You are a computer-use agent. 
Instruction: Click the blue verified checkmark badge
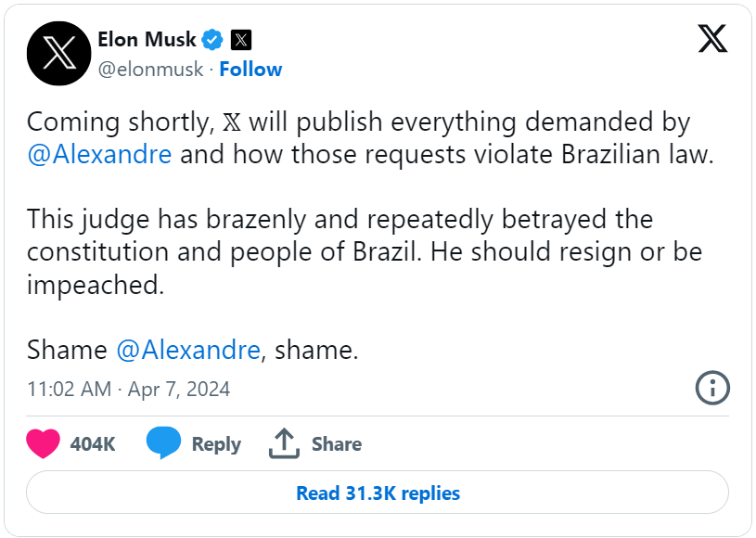point(212,40)
